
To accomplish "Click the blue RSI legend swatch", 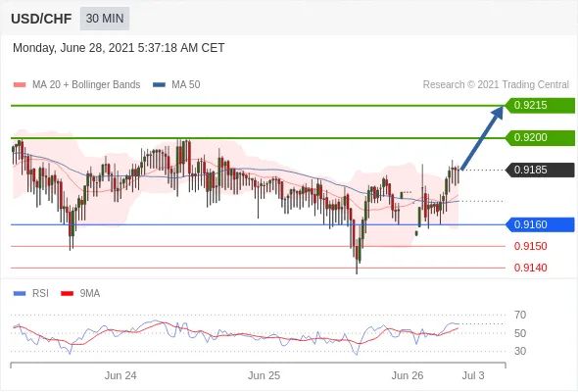I will pos(20,294).
